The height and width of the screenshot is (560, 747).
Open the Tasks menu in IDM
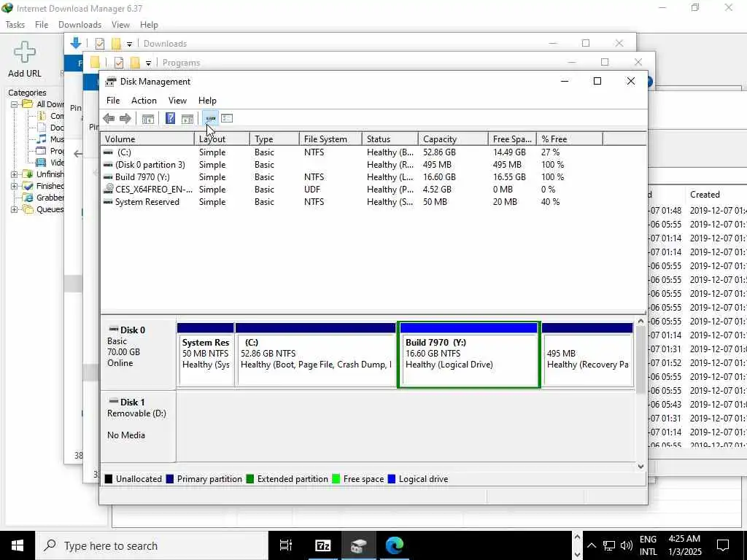[x=15, y=25]
